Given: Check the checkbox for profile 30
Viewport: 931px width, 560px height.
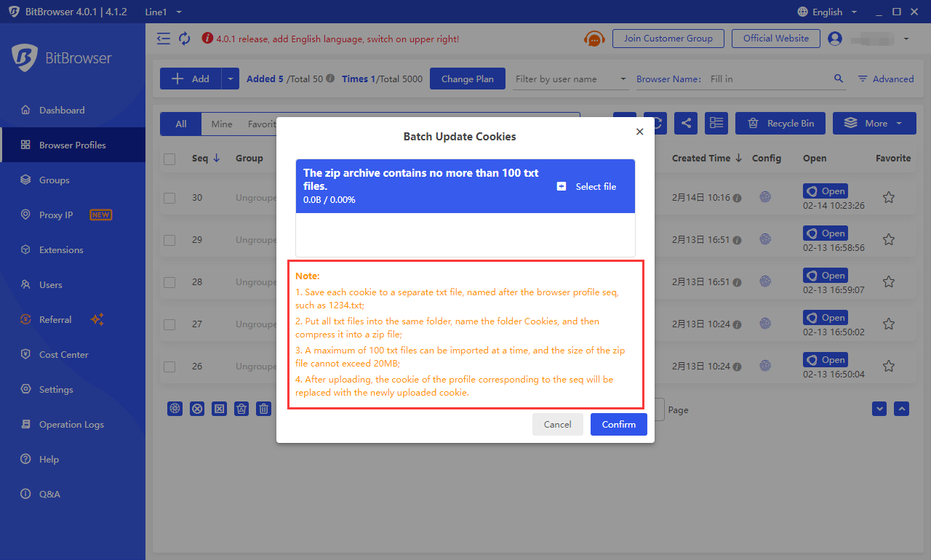Looking at the screenshot, I should coord(169,198).
